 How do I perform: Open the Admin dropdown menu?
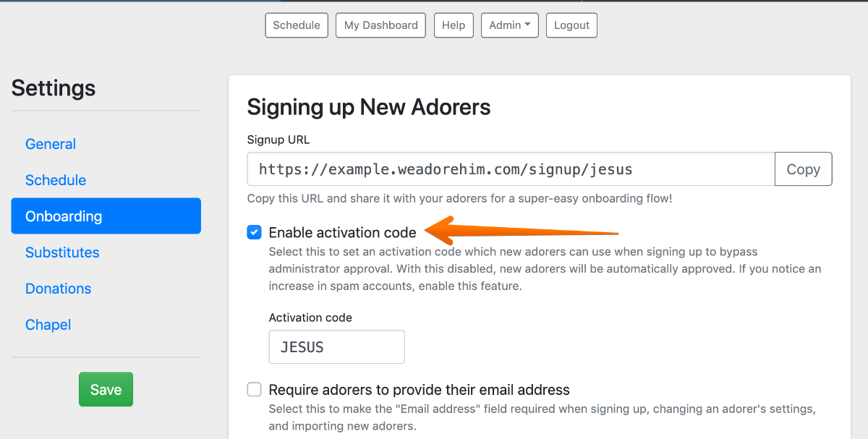(x=509, y=25)
